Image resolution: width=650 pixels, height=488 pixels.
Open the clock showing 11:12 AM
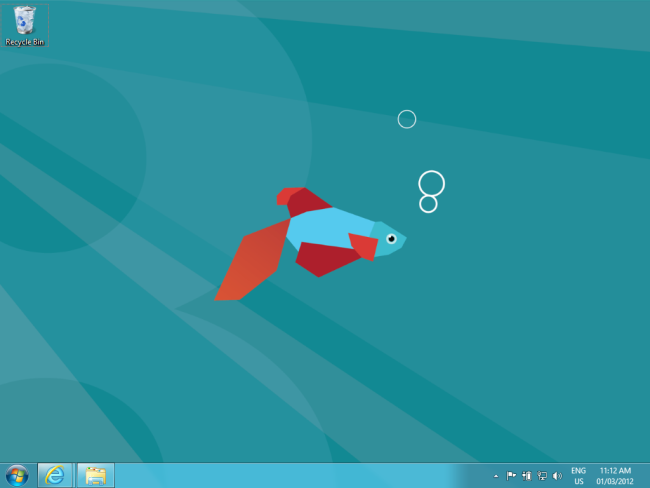(x=615, y=476)
